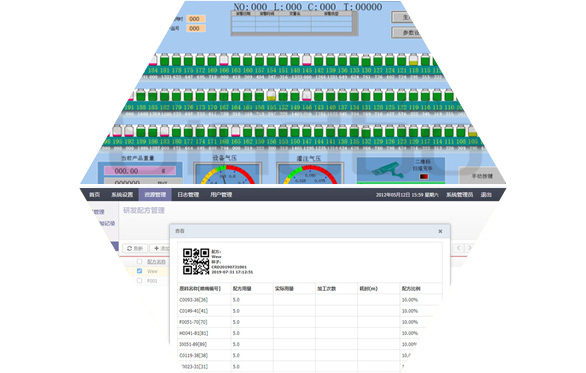
Task: Select the empty bottle numbered 165
Action: pyautogui.click(x=235, y=131)
